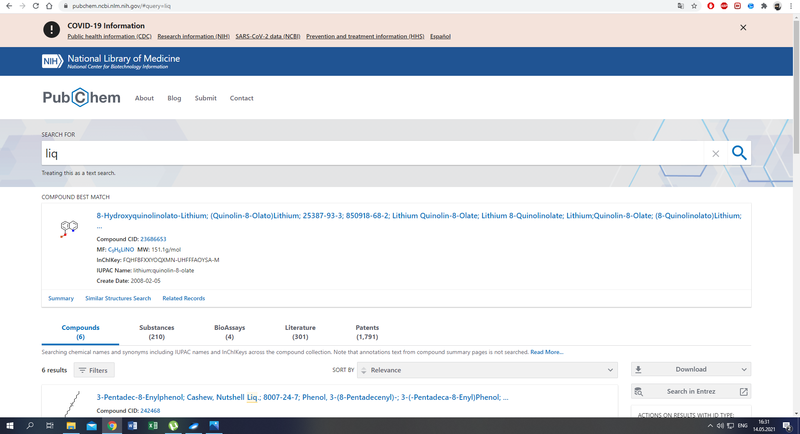Click the compound structure thumbnail for 8-Hydroxyquinolinolato-Lithium
The width and height of the screenshot is (800, 434).
(69, 229)
